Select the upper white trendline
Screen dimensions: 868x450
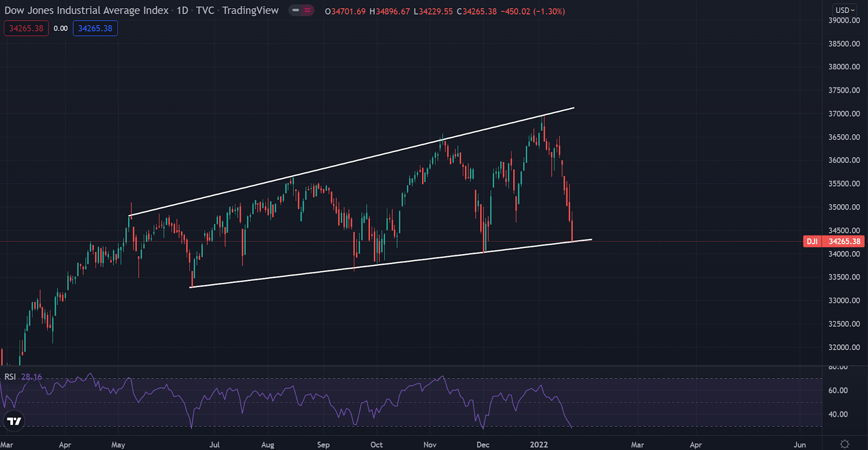(352, 162)
